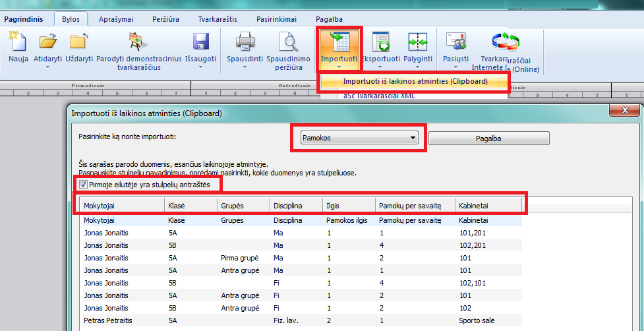The width and height of the screenshot is (644, 331).
Task: Click the Pasiųsti send icon
Action: (x=455, y=42)
